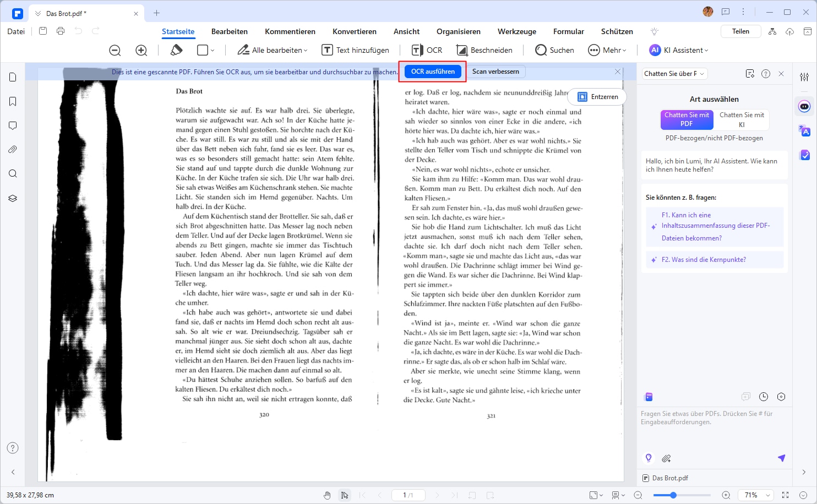The width and height of the screenshot is (817, 504).
Task: Select the hand pan tool in status bar
Action: (327, 495)
